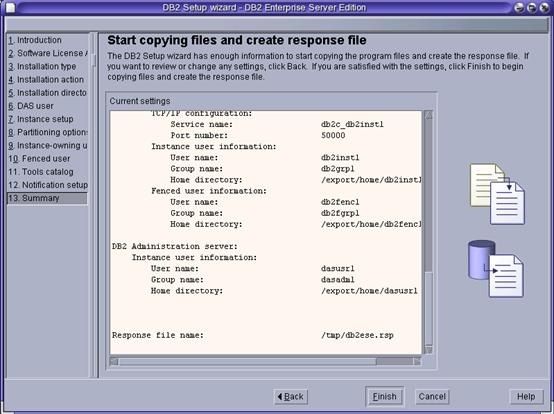Cancel the DB2 Setup wizard

[432, 397]
